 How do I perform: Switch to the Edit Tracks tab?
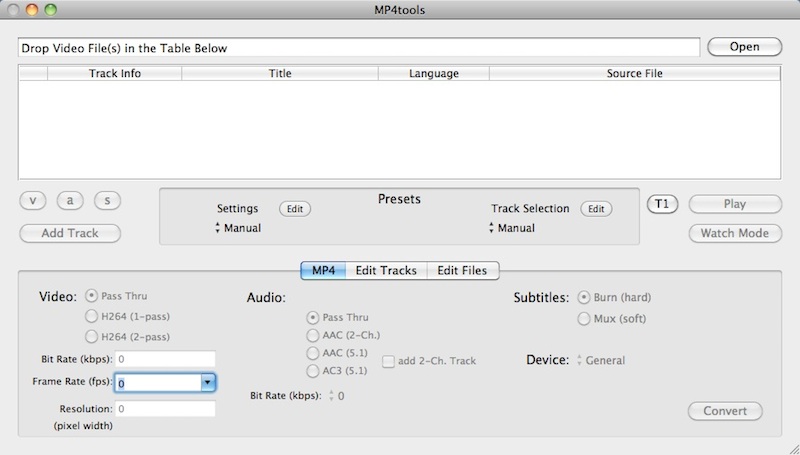click(386, 270)
